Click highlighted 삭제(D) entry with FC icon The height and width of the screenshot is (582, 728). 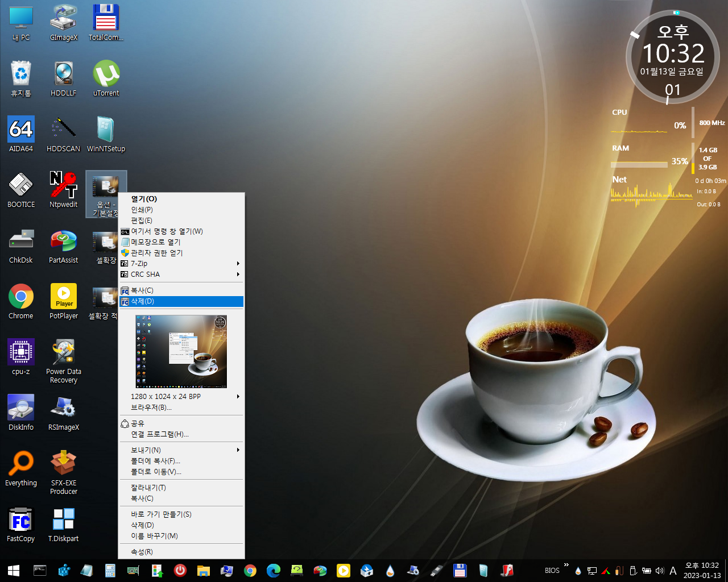click(181, 301)
